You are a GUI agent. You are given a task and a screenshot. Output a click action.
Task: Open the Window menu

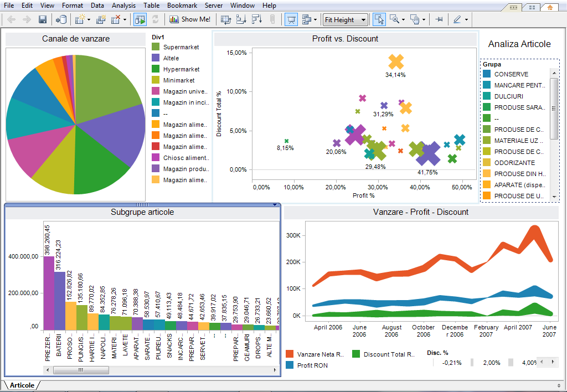pyautogui.click(x=243, y=6)
